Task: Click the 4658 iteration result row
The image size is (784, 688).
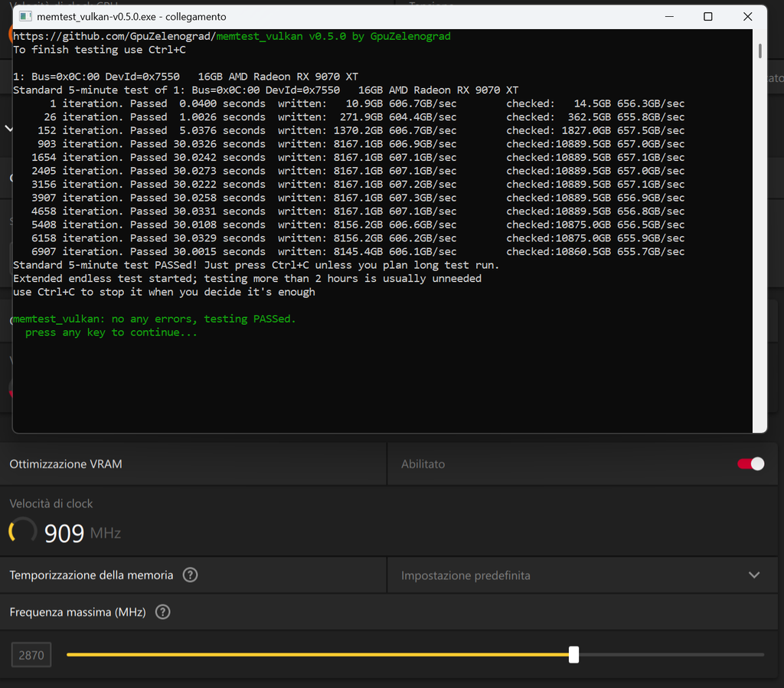Action: [x=358, y=211]
